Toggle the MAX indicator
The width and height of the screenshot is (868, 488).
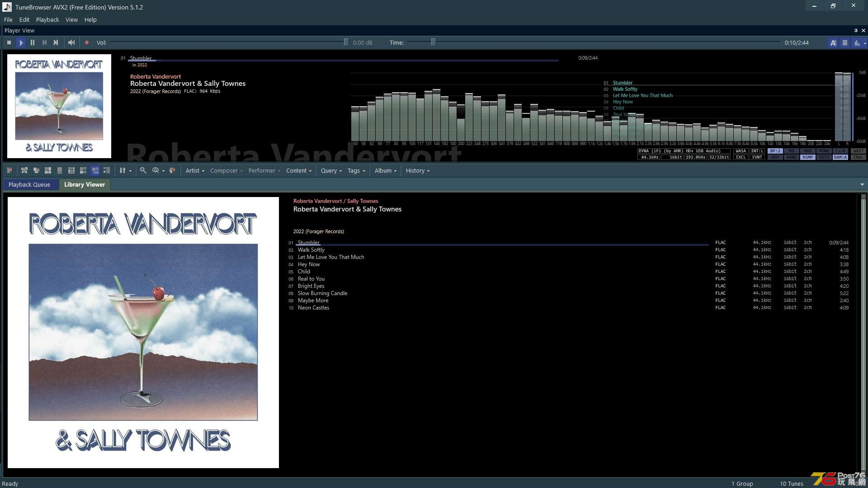(808, 151)
